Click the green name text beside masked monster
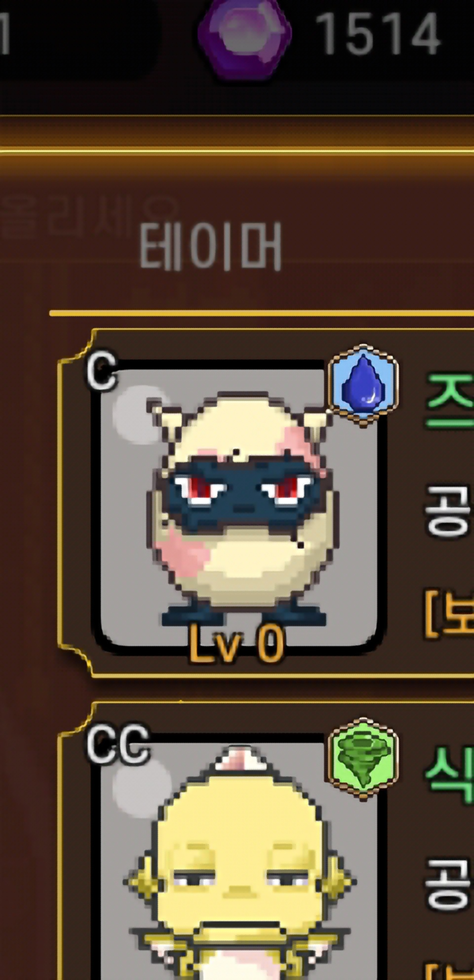This screenshot has height=980, width=474. click(450, 401)
